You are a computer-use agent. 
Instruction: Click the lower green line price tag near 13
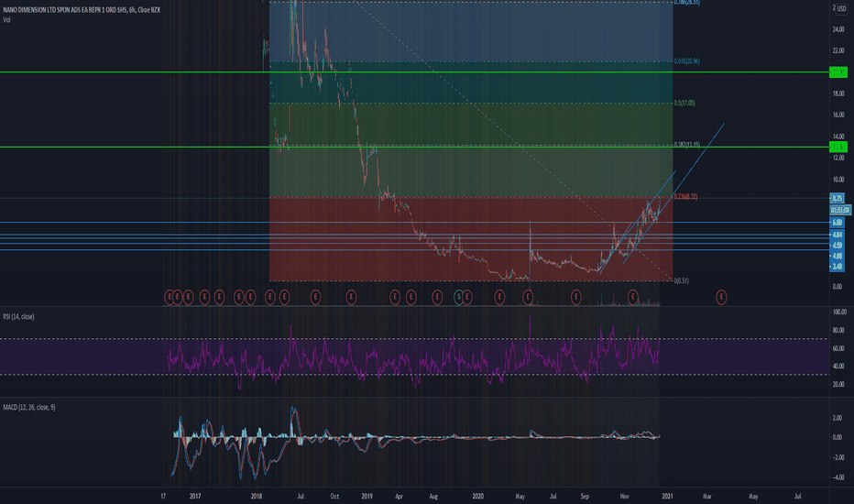[x=838, y=147]
